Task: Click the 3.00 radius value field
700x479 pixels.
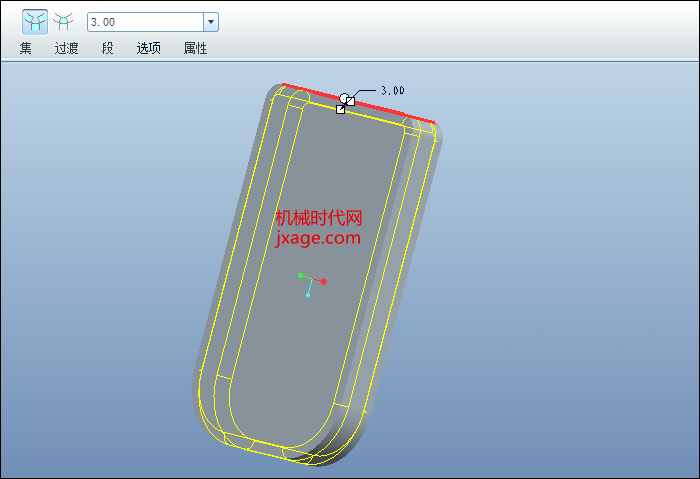Action: (146, 22)
